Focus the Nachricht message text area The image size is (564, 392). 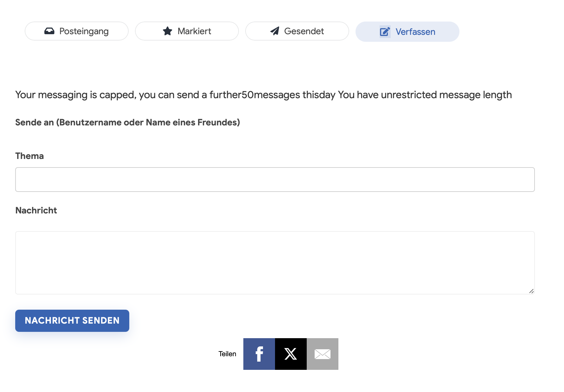pyautogui.click(x=275, y=263)
